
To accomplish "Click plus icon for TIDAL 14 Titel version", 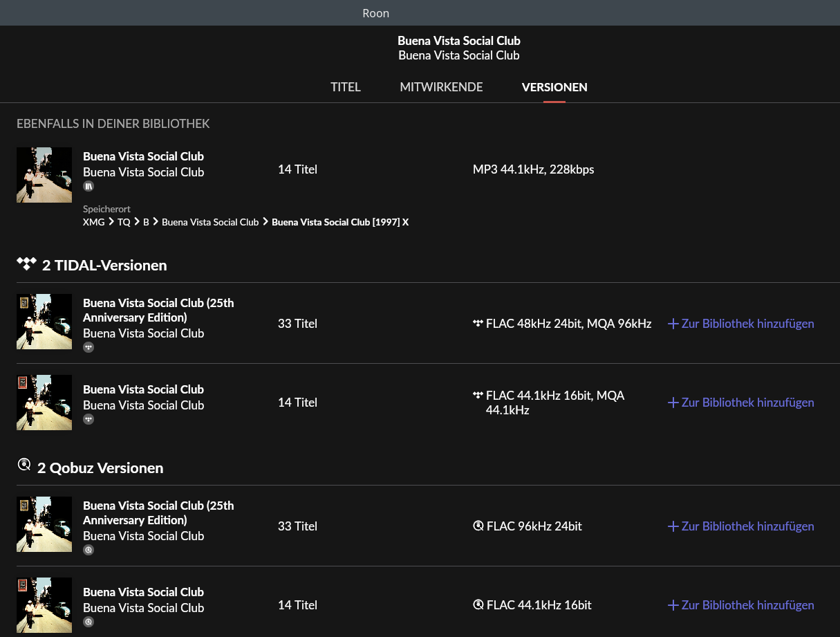I will 673,403.
